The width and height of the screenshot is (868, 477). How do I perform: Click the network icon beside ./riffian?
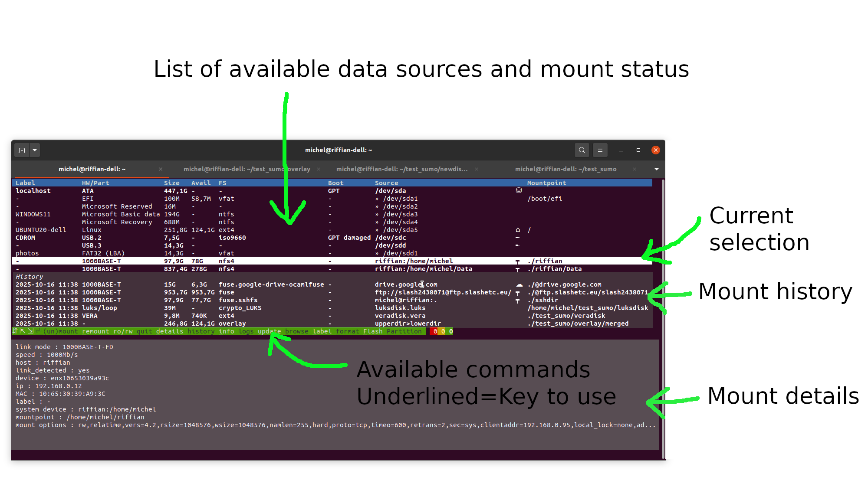click(517, 261)
